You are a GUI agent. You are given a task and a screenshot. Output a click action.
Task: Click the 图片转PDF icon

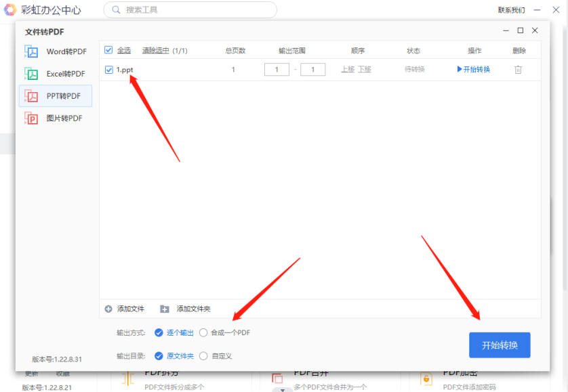coord(31,118)
